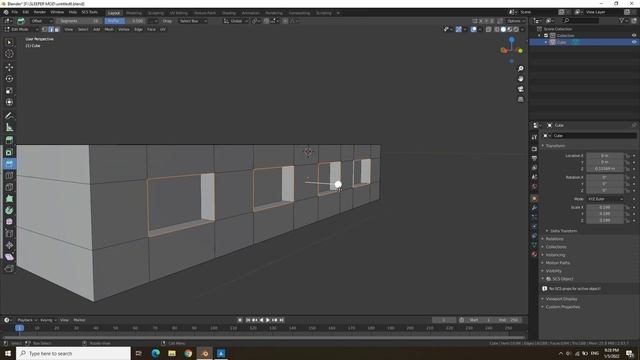
Task: Select the Scale tool
Action: (x=9, y=91)
